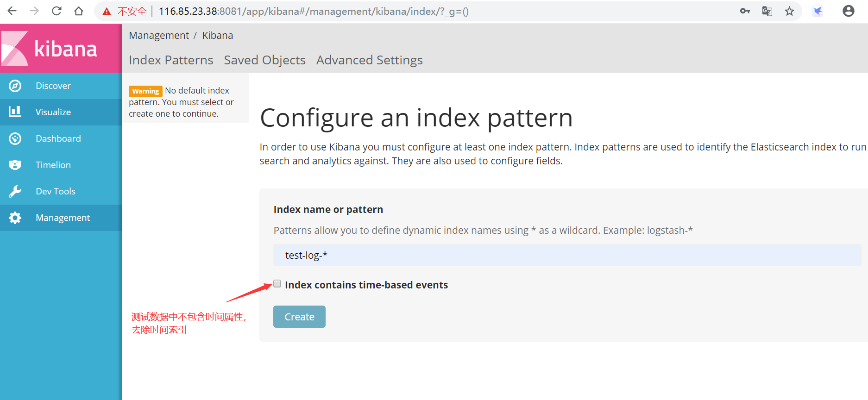Click the browser address bar URL
Screen dimensions: 868x400
click(314, 12)
